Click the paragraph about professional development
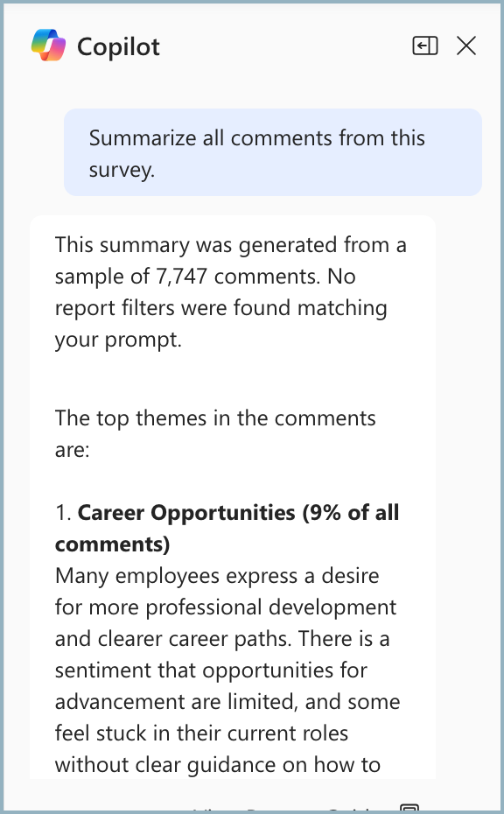Viewport: 504px width, 814px height. tap(227, 670)
